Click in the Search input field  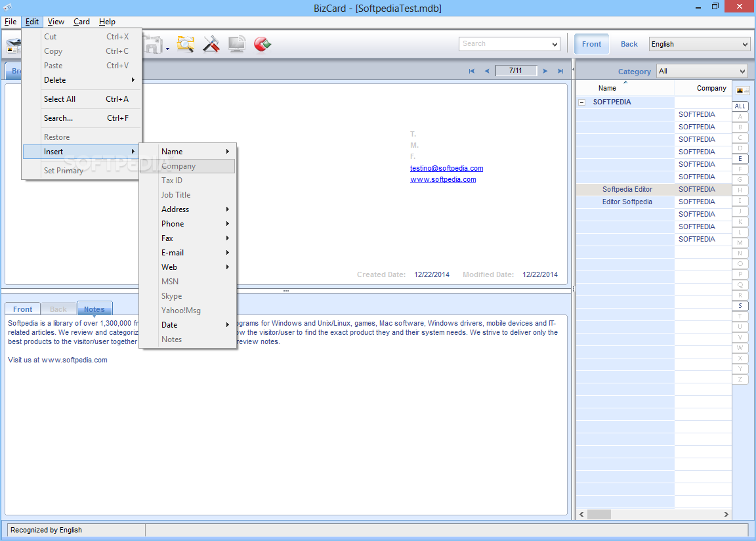(504, 44)
